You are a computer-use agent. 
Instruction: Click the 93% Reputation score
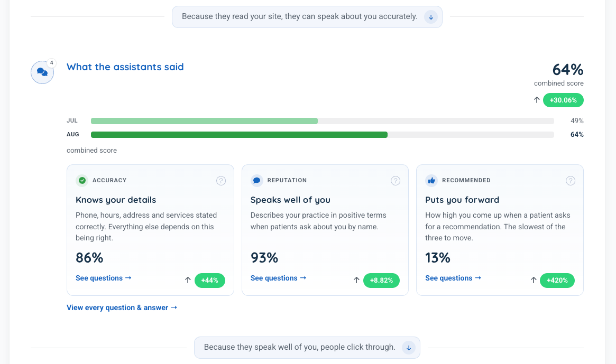click(264, 258)
